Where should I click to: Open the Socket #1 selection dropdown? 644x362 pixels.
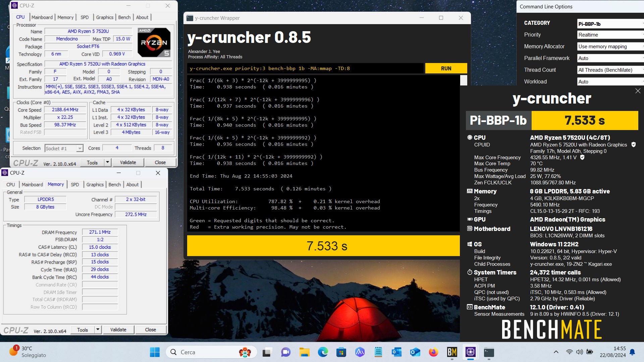point(64,148)
